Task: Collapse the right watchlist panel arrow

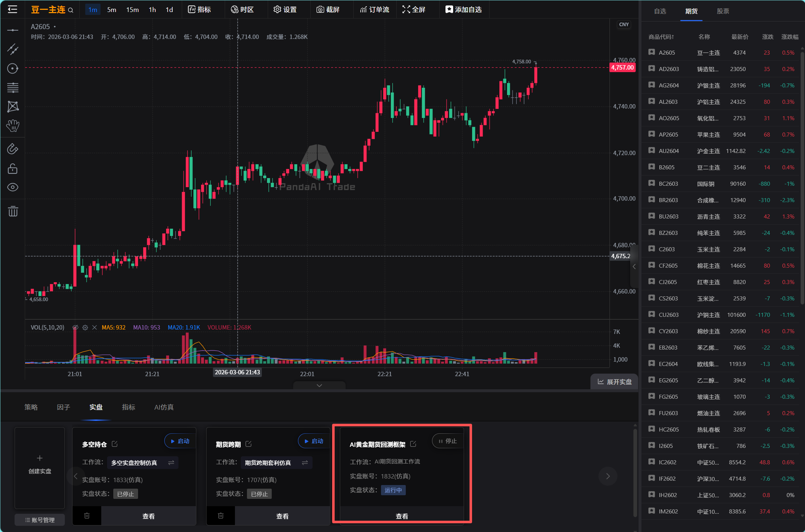Action: coord(634,267)
